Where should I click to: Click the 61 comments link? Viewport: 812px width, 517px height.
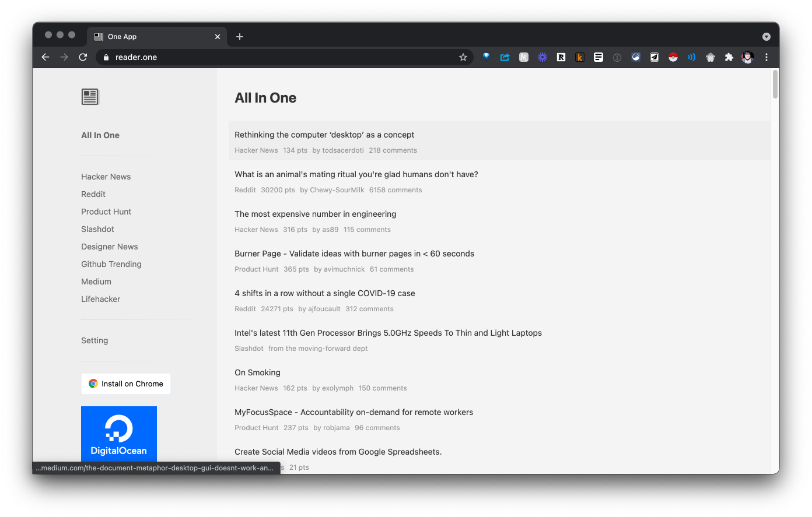(x=391, y=269)
